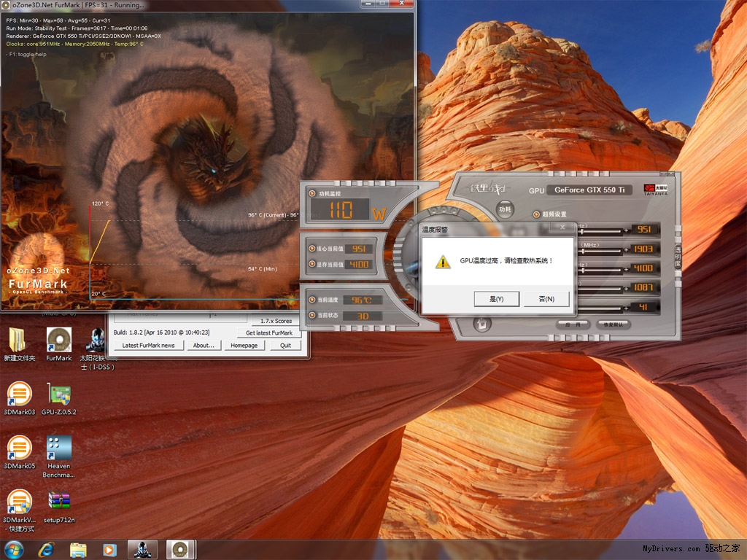Click the Get latest FurMark button
747x560 pixels.
(x=269, y=332)
